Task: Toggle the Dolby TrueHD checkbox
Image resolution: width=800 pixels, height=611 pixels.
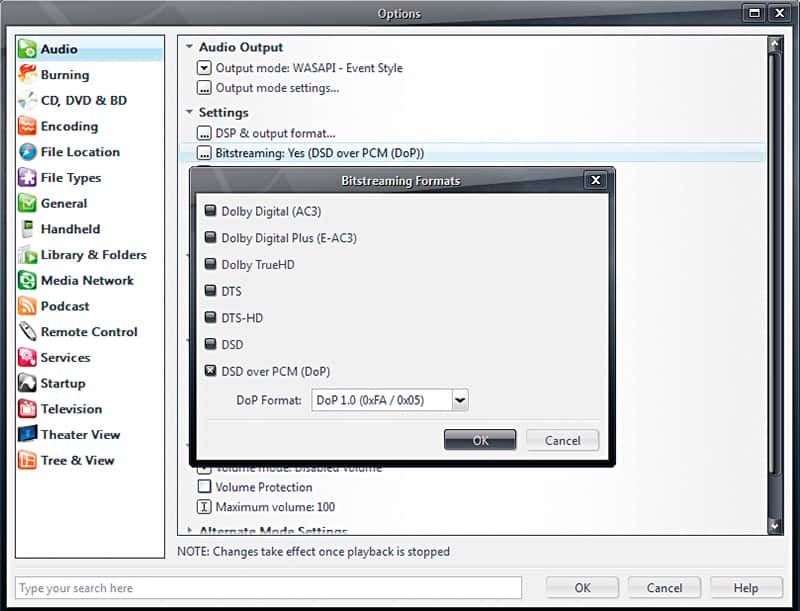Action: [210, 264]
